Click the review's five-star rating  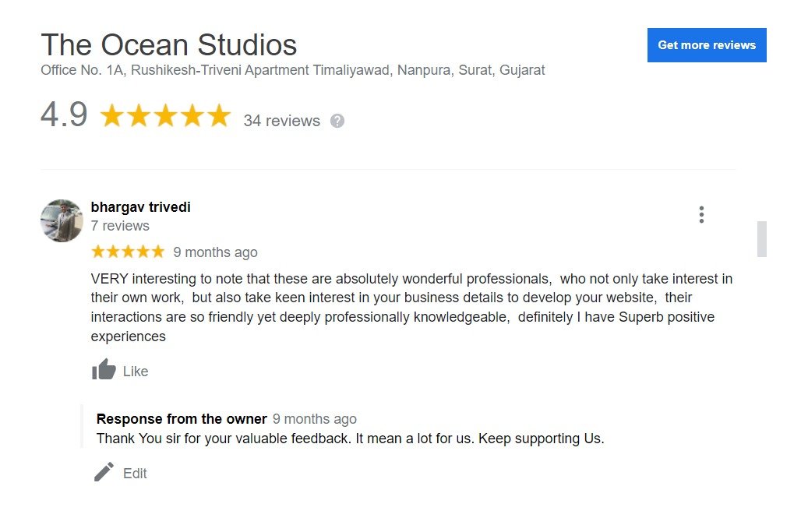pyautogui.click(x=128, y=251)
